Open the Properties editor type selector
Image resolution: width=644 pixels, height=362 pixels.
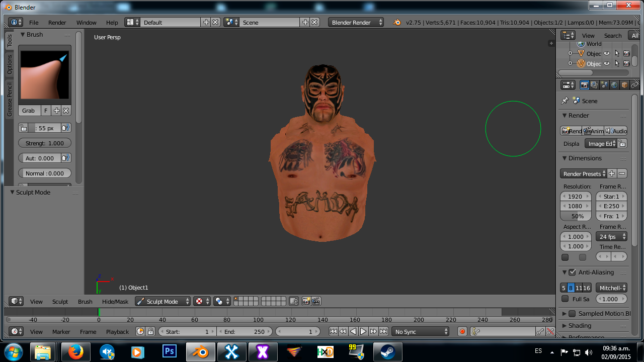(568, 85)
